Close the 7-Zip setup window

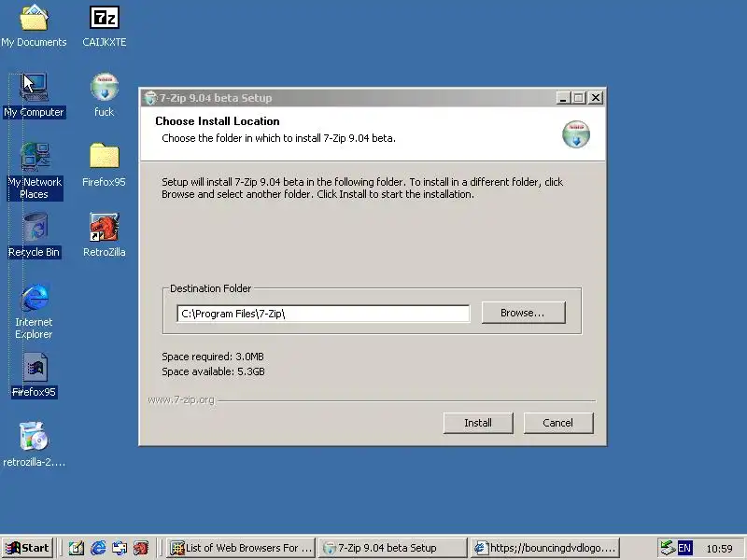coord(596,98)
